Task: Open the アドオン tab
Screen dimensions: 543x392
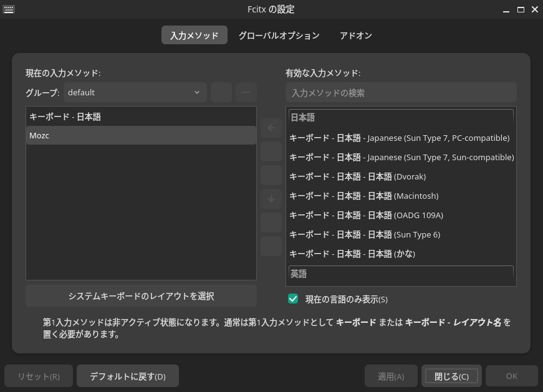Action: 356,36
